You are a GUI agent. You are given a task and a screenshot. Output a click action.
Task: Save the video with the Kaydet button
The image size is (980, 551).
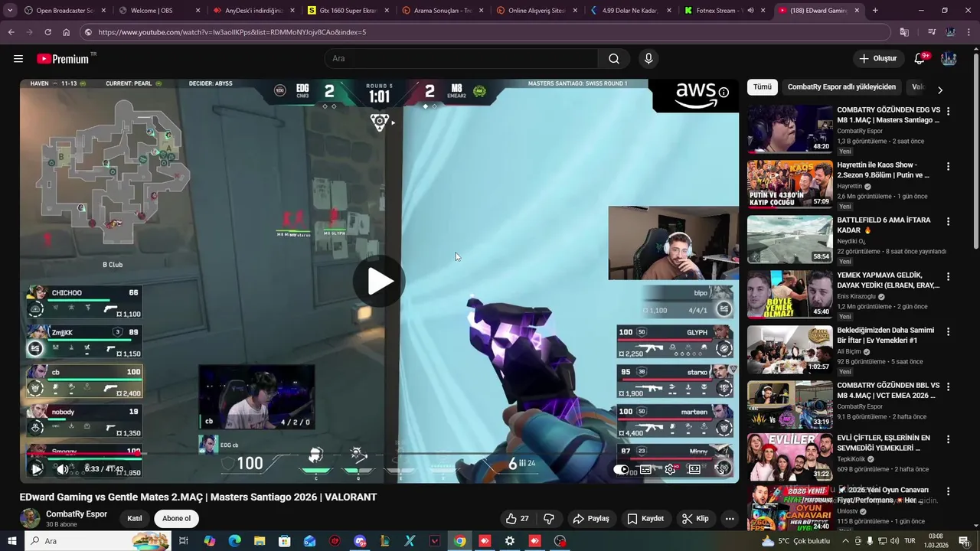click(645, 519)
